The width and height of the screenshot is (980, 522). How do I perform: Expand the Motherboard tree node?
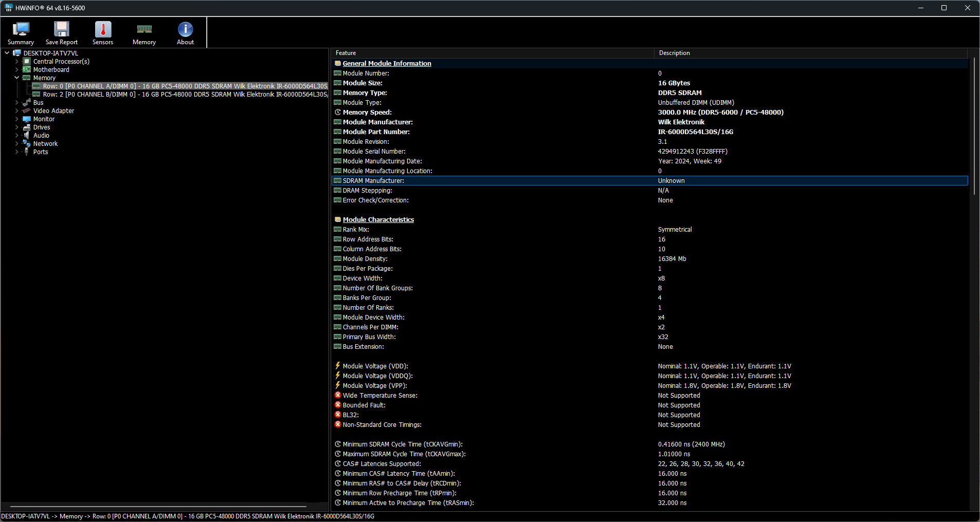tap(16, 70)
